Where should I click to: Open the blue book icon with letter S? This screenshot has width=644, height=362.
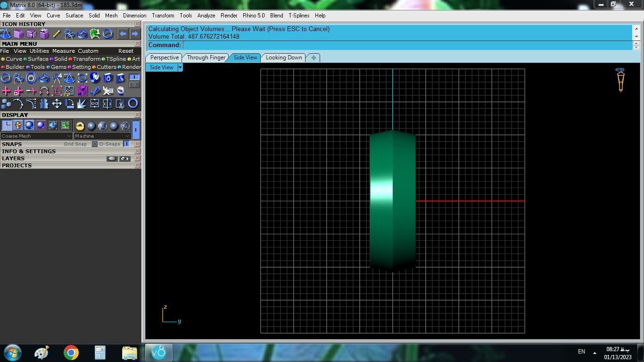click(x=120, y=78)
